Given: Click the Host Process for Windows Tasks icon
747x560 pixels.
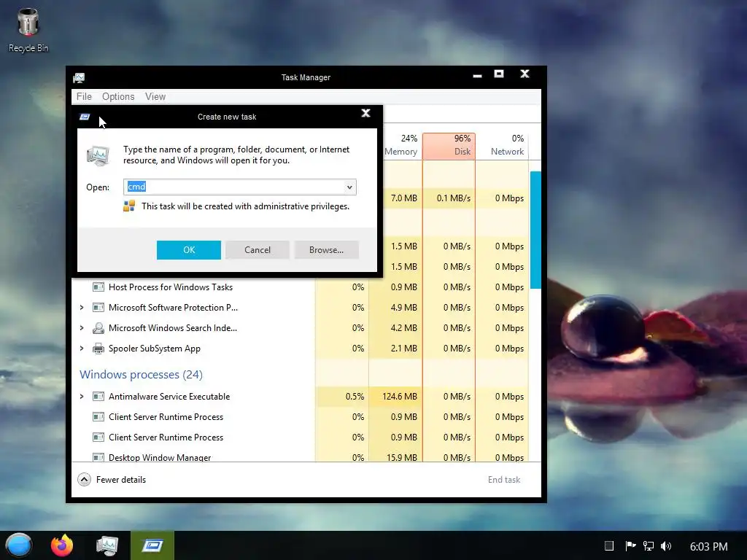Looking at the screenshot, I should [98, 287].
